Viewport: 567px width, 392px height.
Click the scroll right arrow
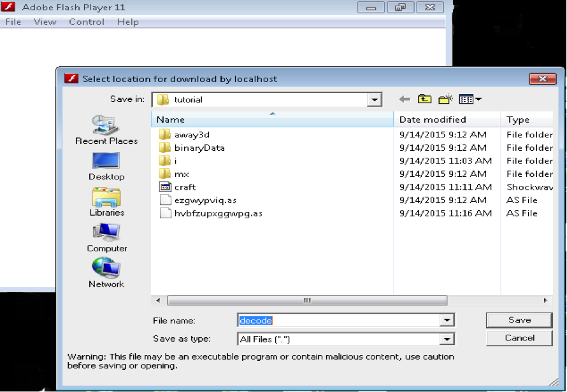545,300
